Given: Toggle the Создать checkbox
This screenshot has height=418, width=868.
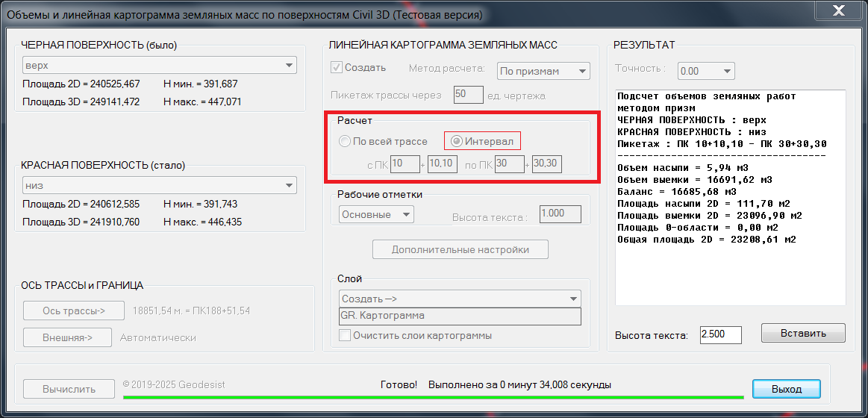Looking at the screenshot, I should click(337, 68).
